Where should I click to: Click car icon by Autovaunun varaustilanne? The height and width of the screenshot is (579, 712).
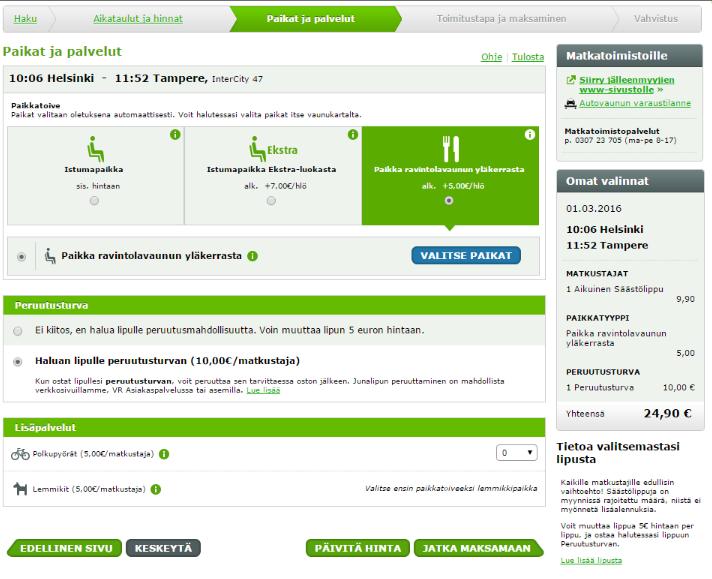(x=570, y=104)
